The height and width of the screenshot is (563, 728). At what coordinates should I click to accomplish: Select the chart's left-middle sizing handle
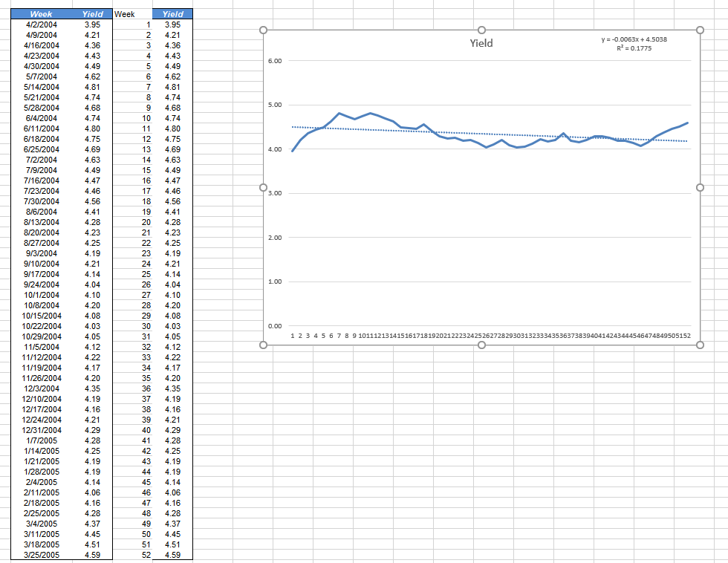point(263,187)
